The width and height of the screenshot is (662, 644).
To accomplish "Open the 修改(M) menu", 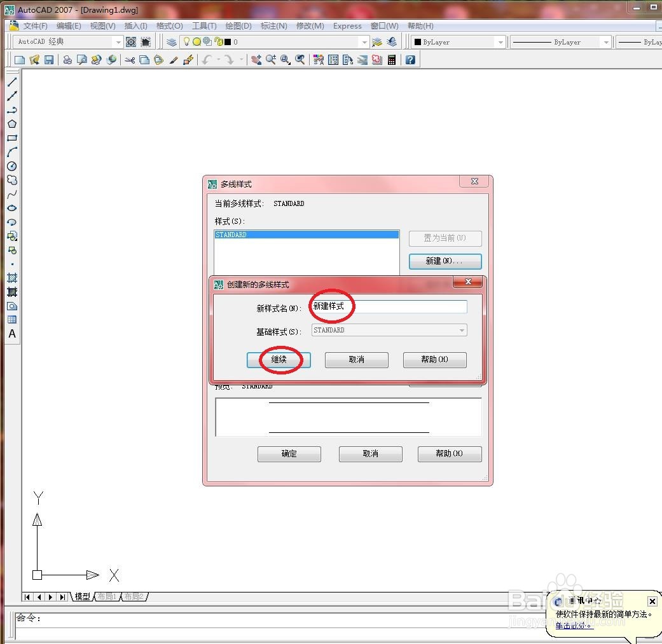I will (x=310, y=26).
